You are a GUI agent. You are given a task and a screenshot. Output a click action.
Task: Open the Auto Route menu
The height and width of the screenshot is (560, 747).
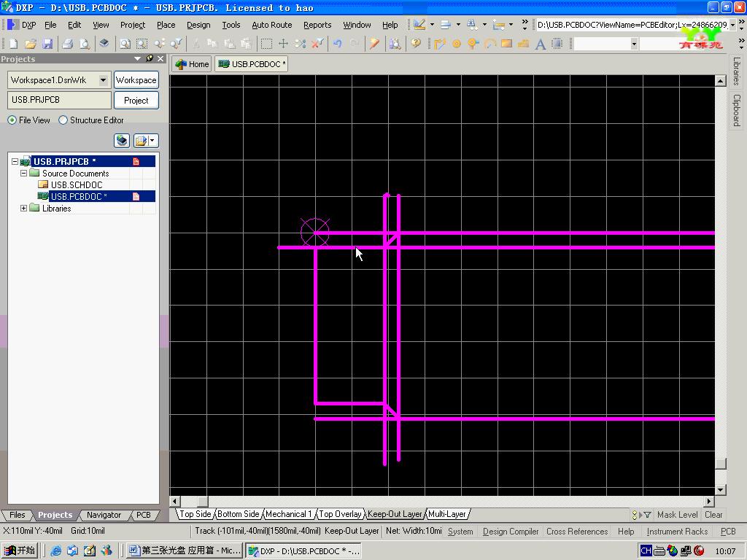click(x=271, y=25)
